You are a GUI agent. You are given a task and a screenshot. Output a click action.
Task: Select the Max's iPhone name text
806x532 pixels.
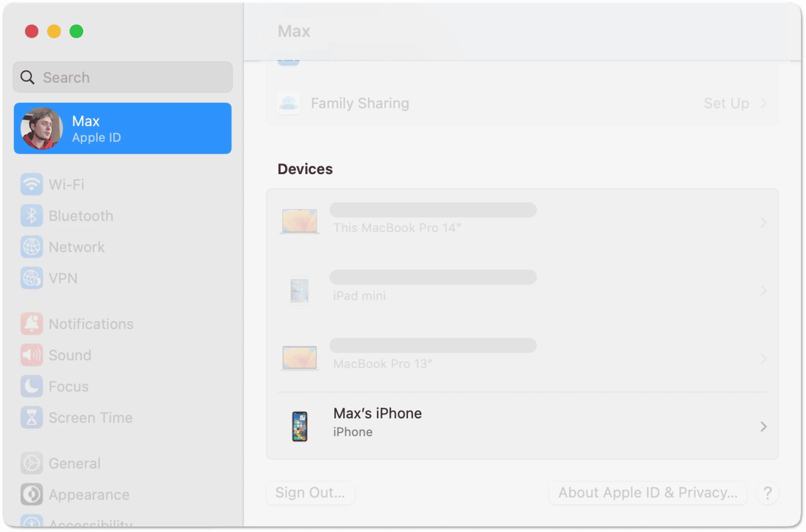point(378,413)
